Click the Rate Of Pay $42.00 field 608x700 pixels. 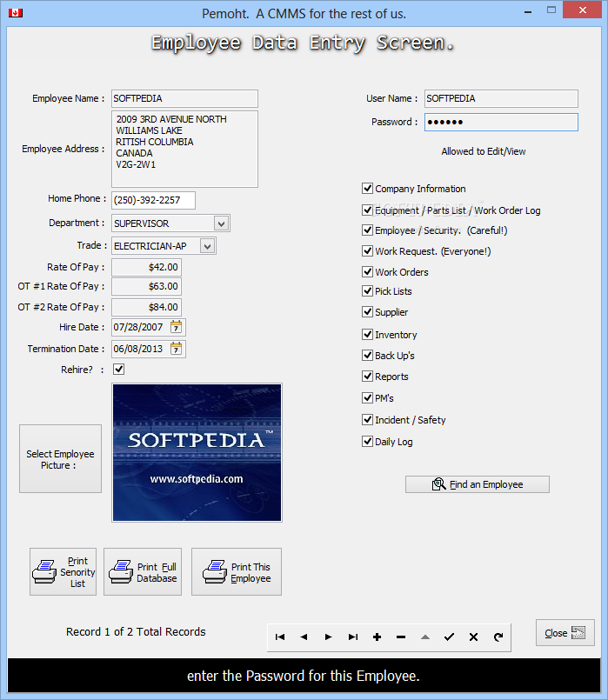click(146, 267)
